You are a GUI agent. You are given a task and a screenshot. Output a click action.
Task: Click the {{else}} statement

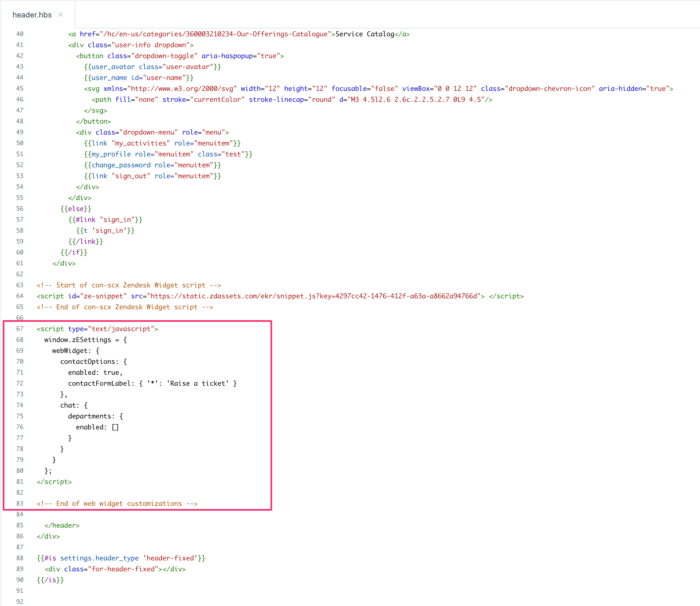[76, 209]
